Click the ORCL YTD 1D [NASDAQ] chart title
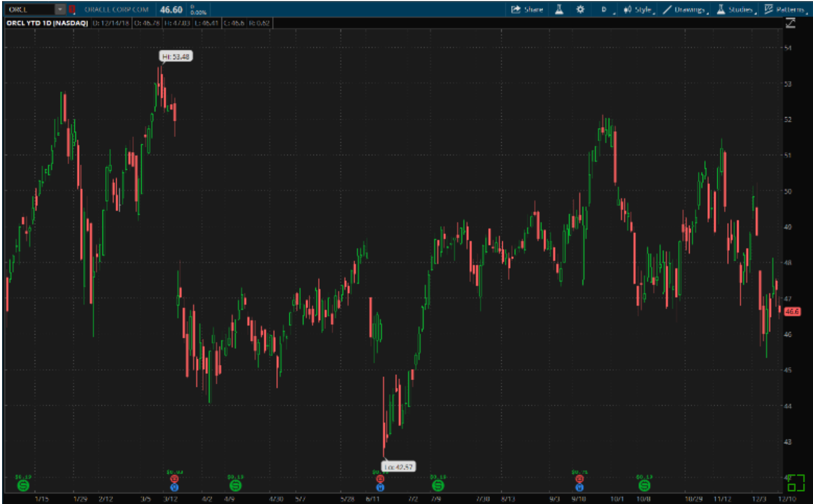This screenshot has height=504, width=813. coord(47,23)
